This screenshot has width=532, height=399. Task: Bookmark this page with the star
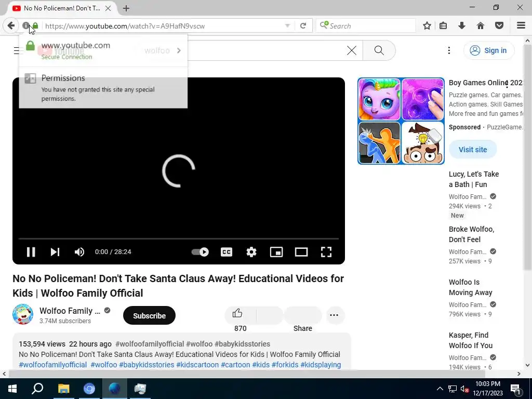427,25
